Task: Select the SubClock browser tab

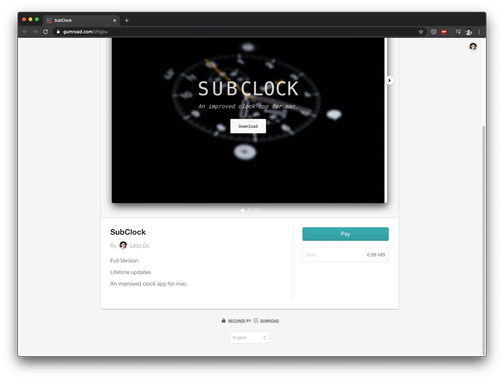Action: pos(82,20)
